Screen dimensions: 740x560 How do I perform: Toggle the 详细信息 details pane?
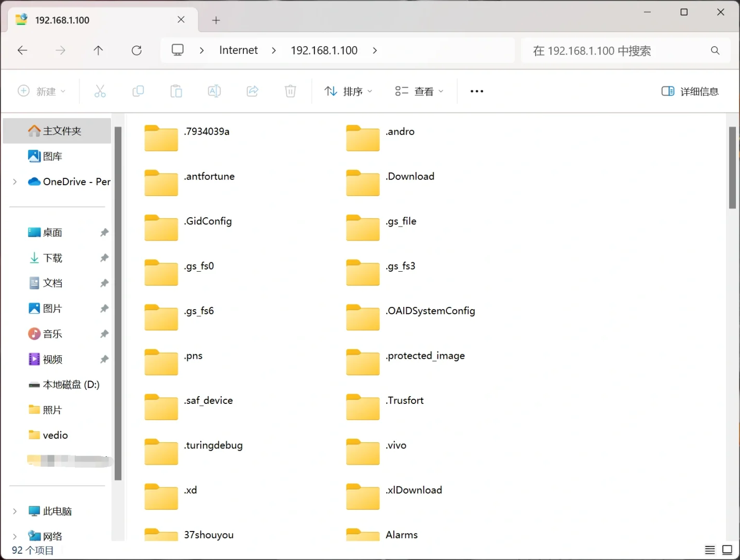690,91
